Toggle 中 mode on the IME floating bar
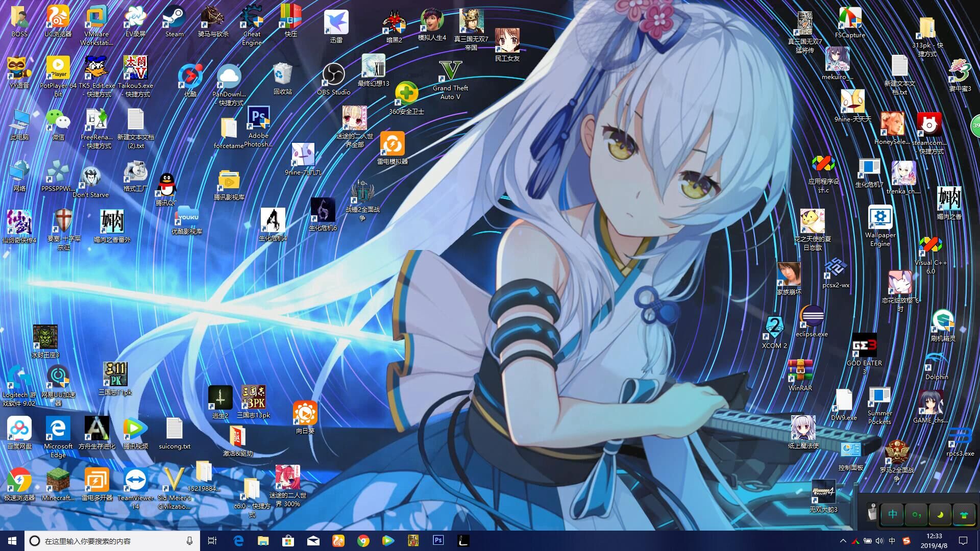The image size is (980, 551). (x=893, y=514)
